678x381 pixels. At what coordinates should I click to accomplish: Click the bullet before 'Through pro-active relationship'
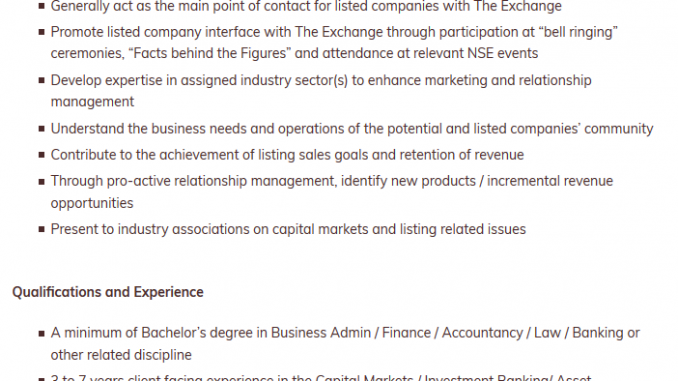coord(42,182)
